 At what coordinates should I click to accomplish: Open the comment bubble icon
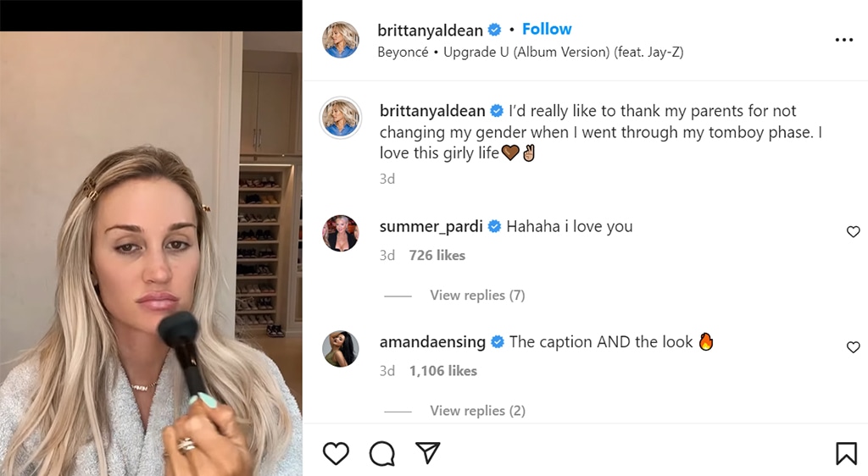(382, 454)
